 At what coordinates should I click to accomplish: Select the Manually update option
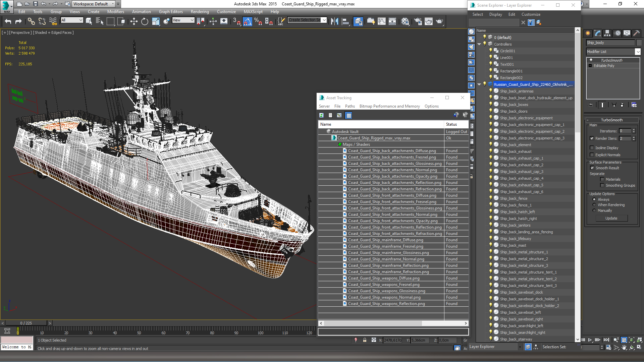[594, 210]
